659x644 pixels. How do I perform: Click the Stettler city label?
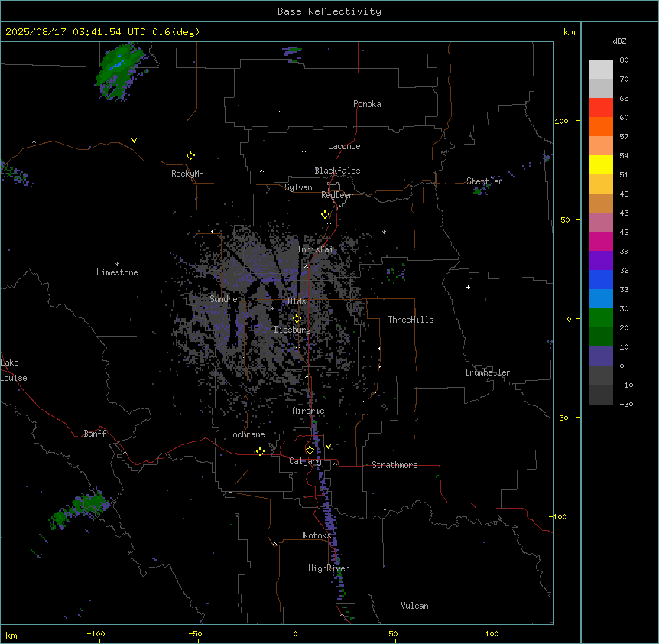pyautogui.click(x=485, y=181)
